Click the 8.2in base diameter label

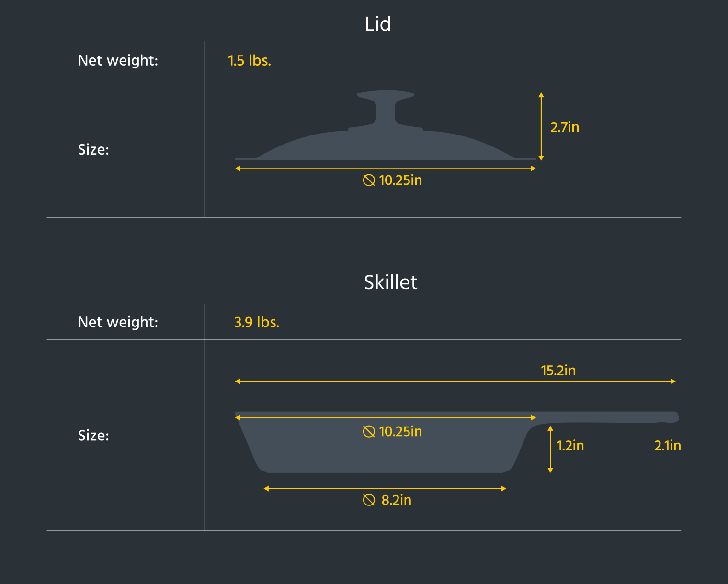pos(397,500)
